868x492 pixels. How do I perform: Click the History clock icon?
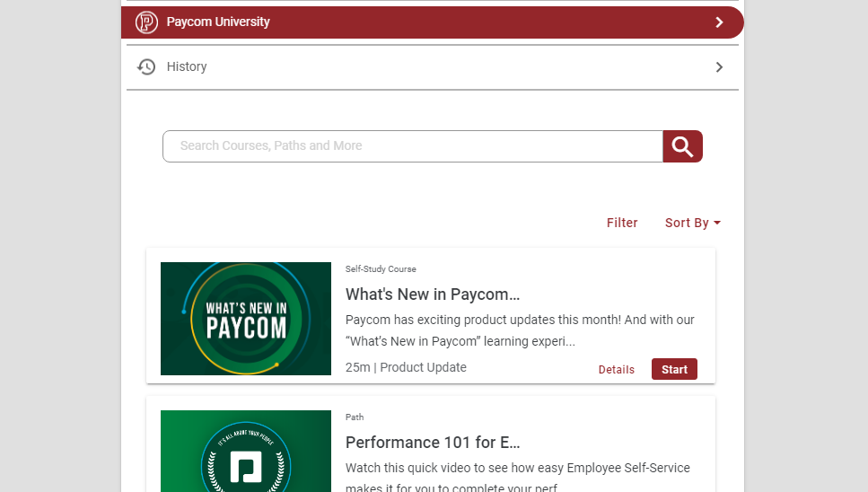click(x=146, y=67)
